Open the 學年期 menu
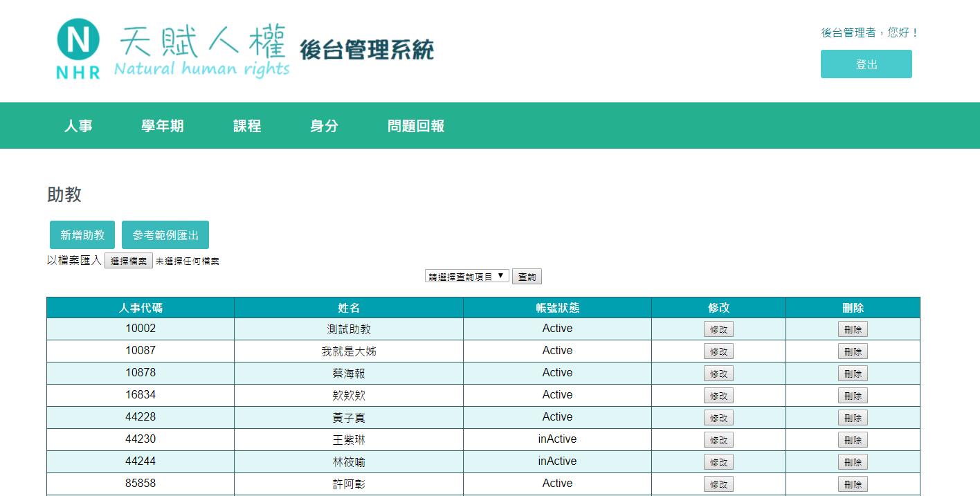This screenshot has width=980, height=496. click(163, 126)
